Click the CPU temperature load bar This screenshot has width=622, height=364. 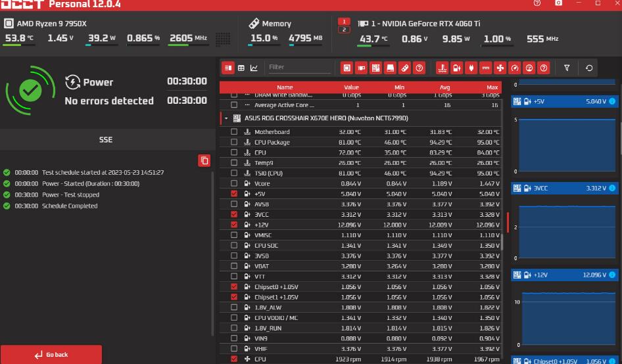19,45
